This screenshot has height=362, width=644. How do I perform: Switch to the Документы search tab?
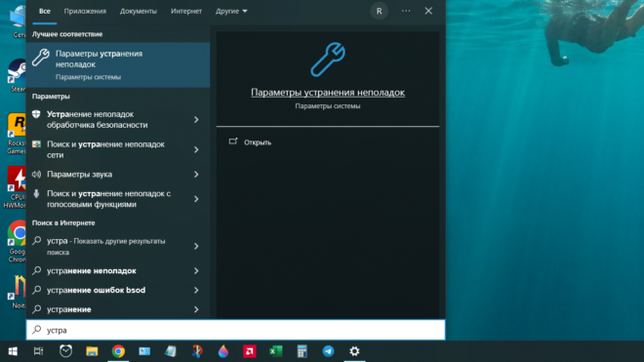coord(139,11)
